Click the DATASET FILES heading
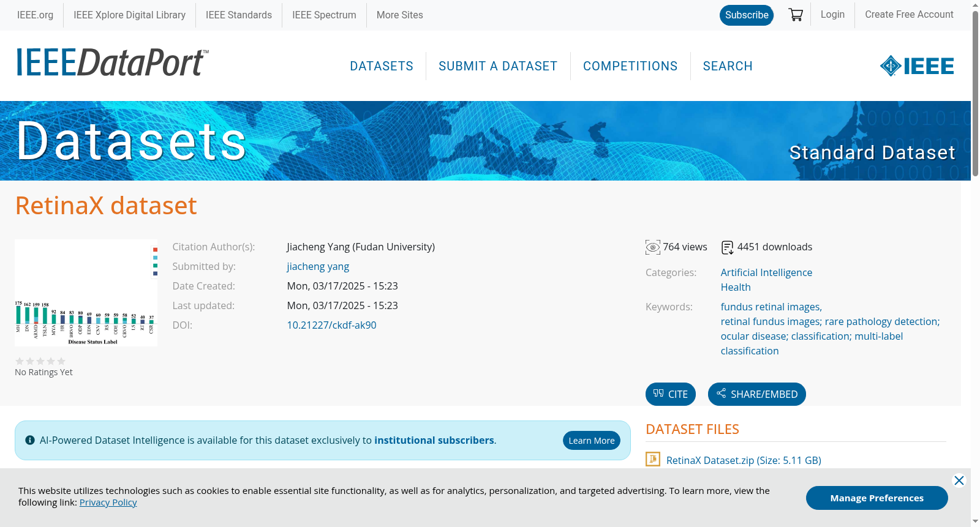This screenshot has height=527, width=980. (x=692, y=430)
